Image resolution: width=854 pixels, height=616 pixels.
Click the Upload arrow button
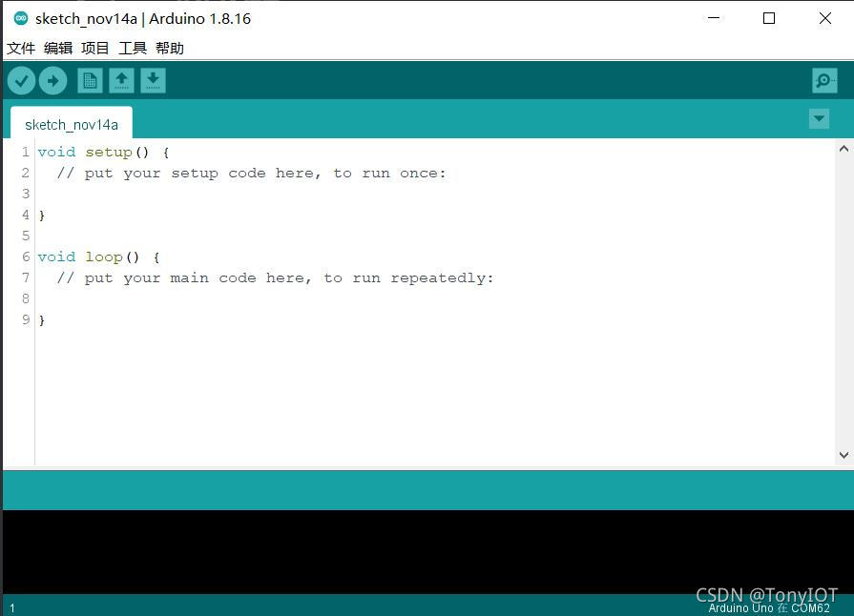[52, 81]
